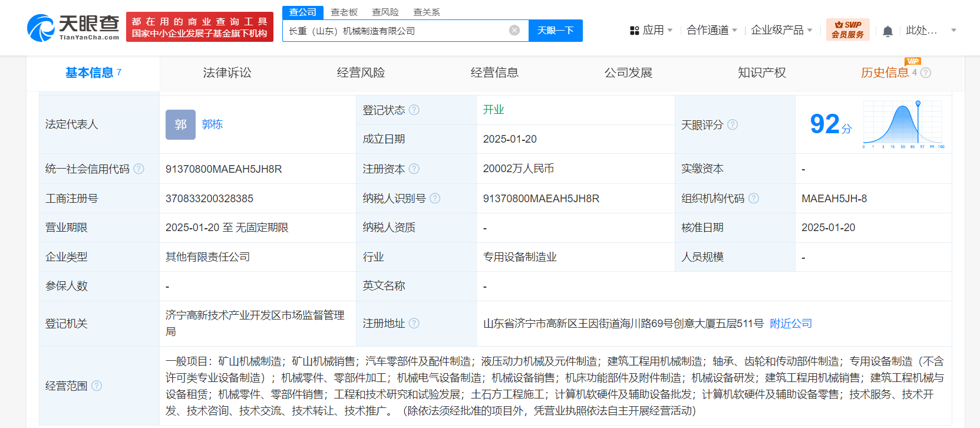Expand the 应用 dropdown menu
This screenshot has width=980, height=428.
pos(651,30)
